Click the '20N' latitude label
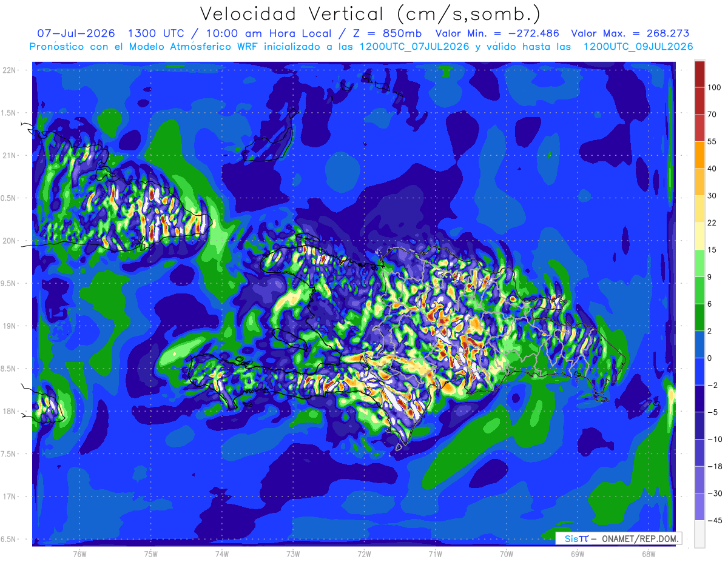Image resolution: width=728 pixels, height=562 pixels. pyautogui.click(x=9, y=241)
